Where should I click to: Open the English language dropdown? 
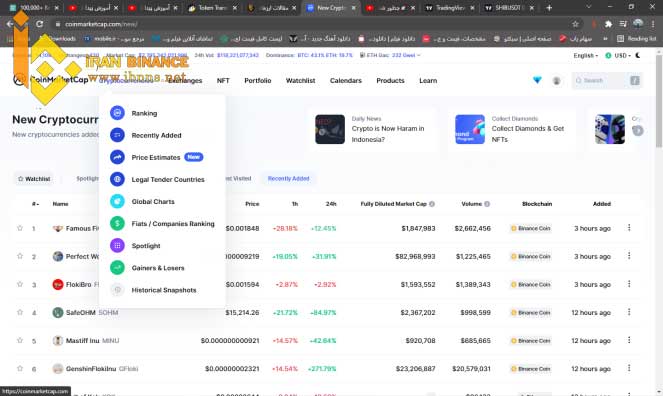586,55
